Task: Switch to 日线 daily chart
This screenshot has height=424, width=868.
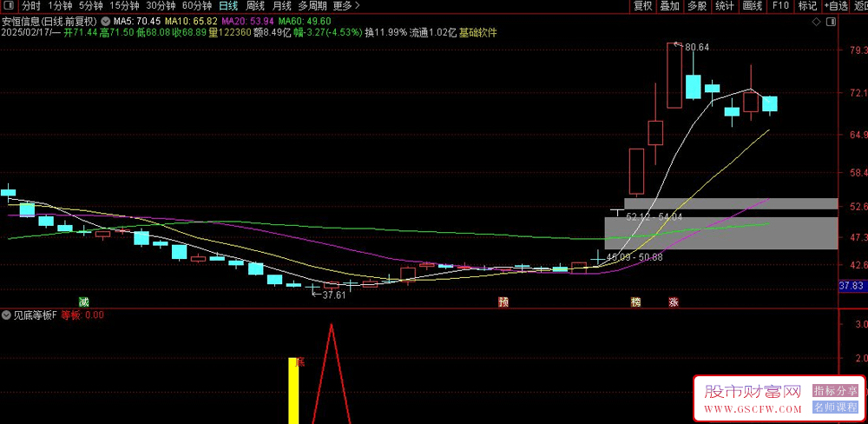Action: coord(228,6)
